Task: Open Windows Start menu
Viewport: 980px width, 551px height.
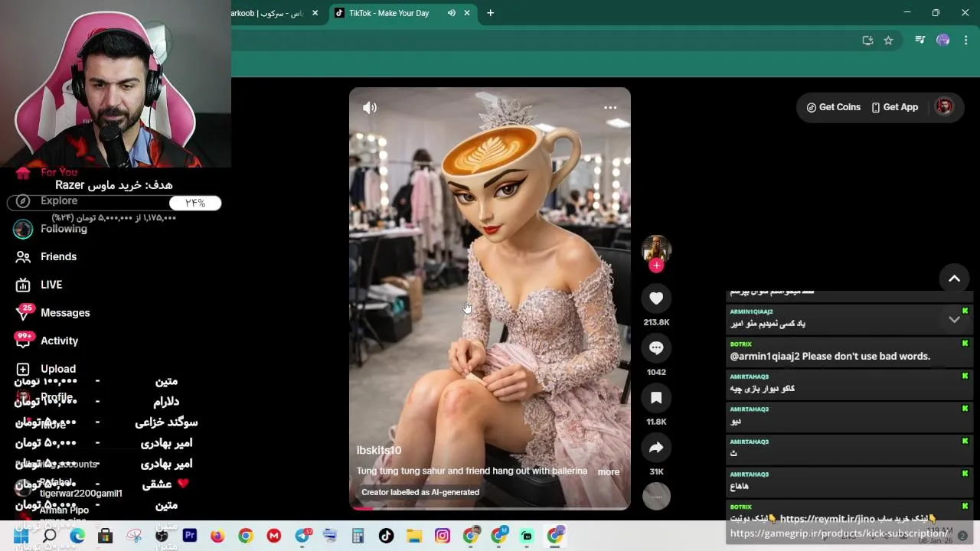Action: tap(21, 536)
